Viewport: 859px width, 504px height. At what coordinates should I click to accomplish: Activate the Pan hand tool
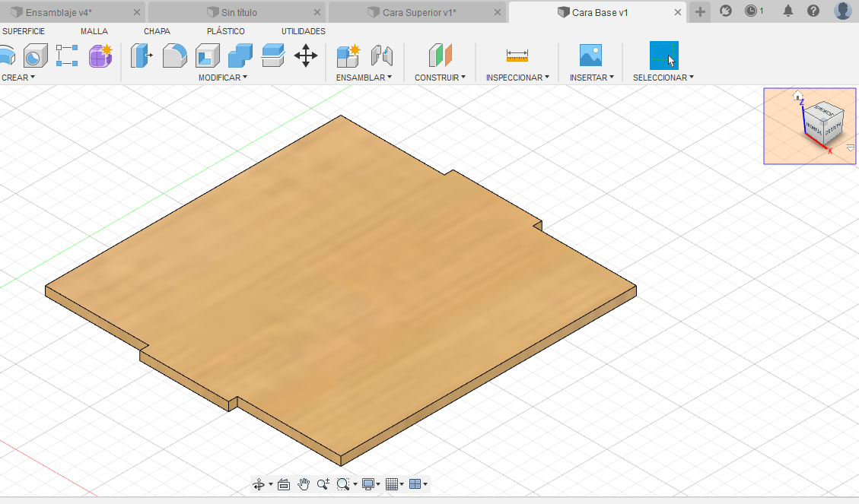click(304, 484)
